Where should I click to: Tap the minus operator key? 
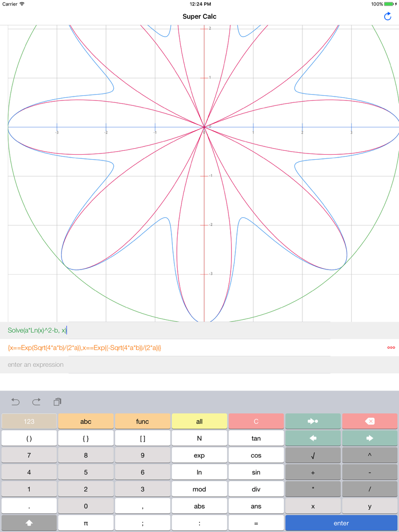click(x=369, y=472)
